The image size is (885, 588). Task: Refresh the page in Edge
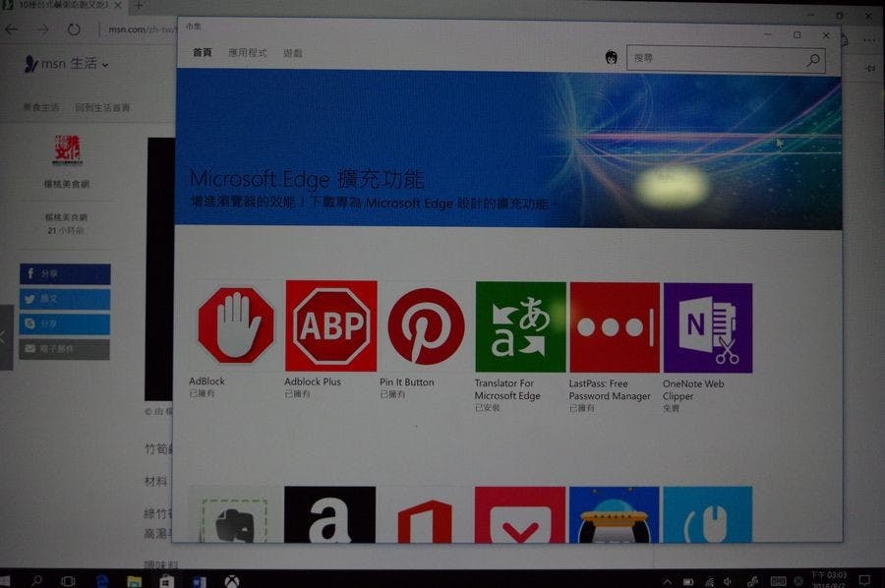[74, 29]
